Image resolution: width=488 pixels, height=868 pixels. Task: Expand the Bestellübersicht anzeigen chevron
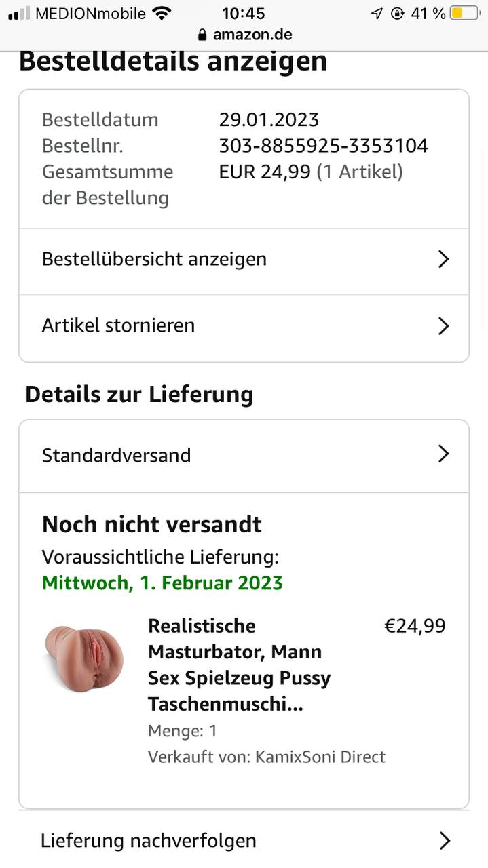click(443, 259)
